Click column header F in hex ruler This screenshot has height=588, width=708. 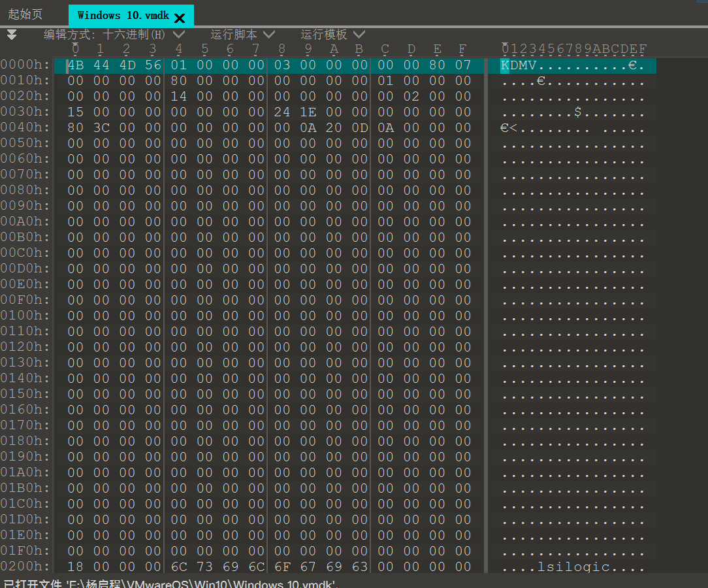463,49
